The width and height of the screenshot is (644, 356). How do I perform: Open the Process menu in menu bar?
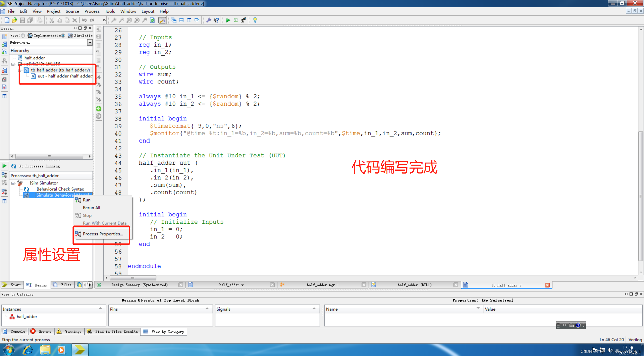pyautogui.click(x=92, y=11)
